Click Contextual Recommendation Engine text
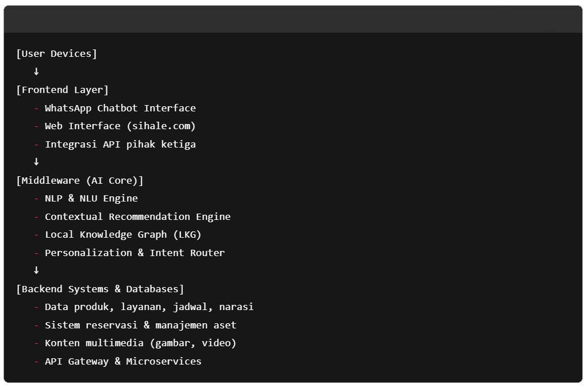 pyautogui.click(x=137, y=216)
